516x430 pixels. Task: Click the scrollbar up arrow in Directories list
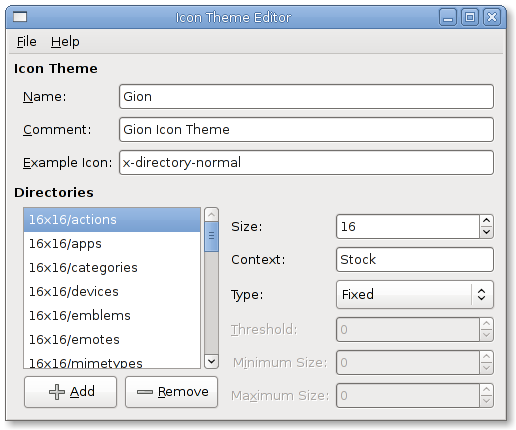(x=211, y=215)
